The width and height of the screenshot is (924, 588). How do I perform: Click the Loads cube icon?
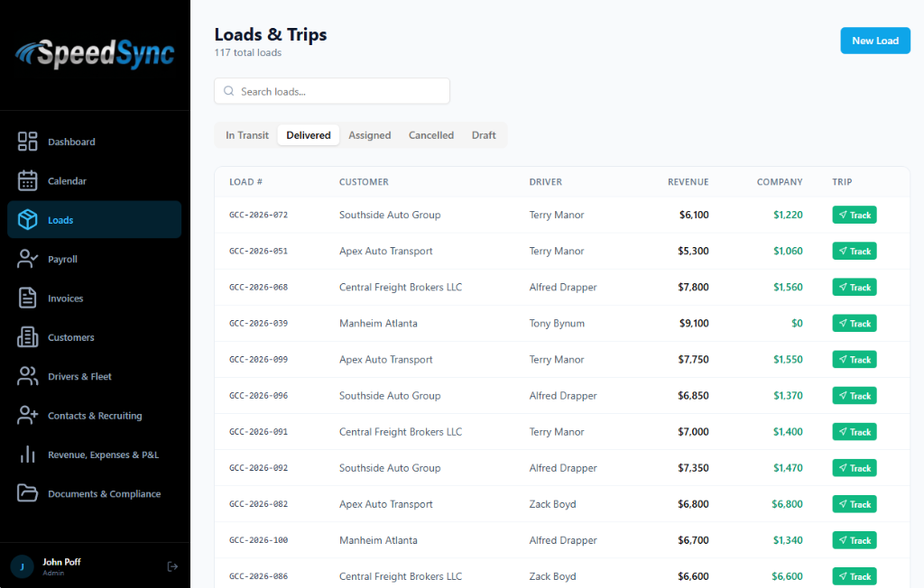click(x=27, y=220)
